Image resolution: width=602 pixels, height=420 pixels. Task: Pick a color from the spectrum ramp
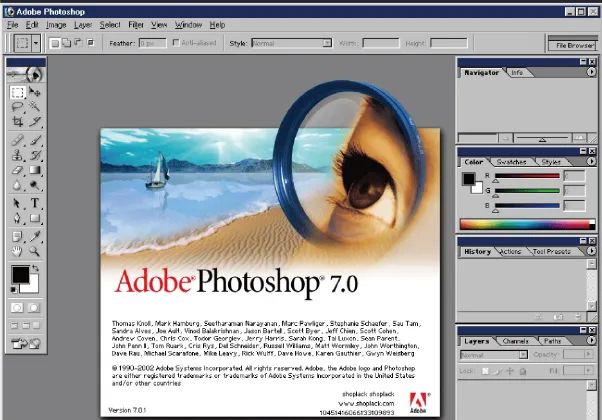point(528,225)
